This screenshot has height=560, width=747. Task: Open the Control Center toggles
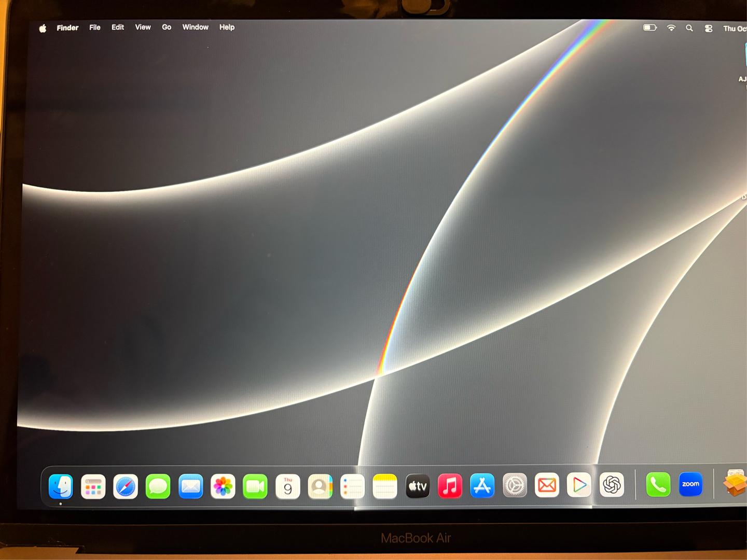709,29
